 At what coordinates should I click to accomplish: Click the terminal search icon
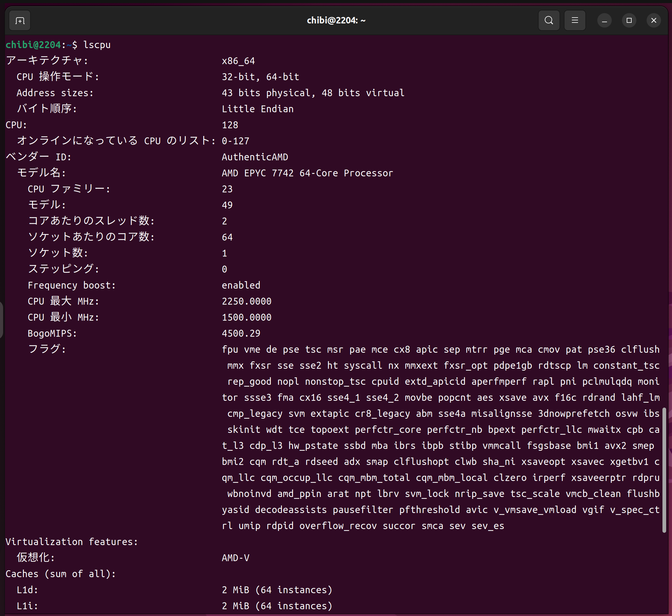(x=549, y=21)
